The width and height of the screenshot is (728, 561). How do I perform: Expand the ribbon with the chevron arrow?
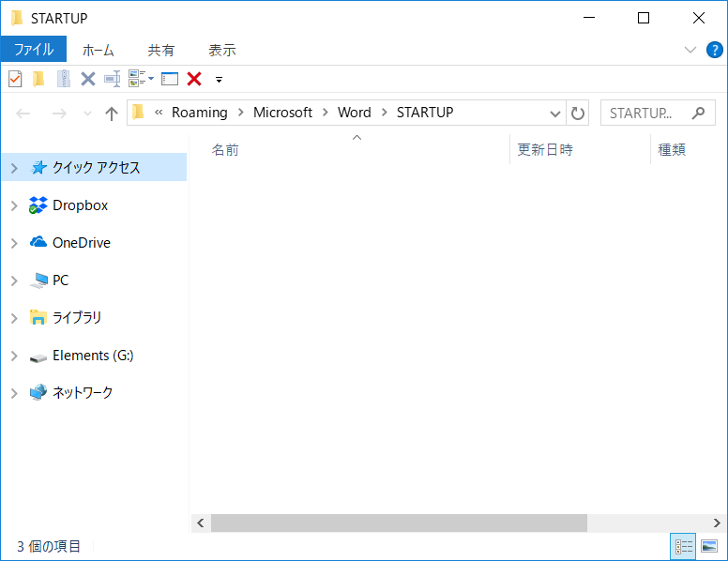point(690,50)
